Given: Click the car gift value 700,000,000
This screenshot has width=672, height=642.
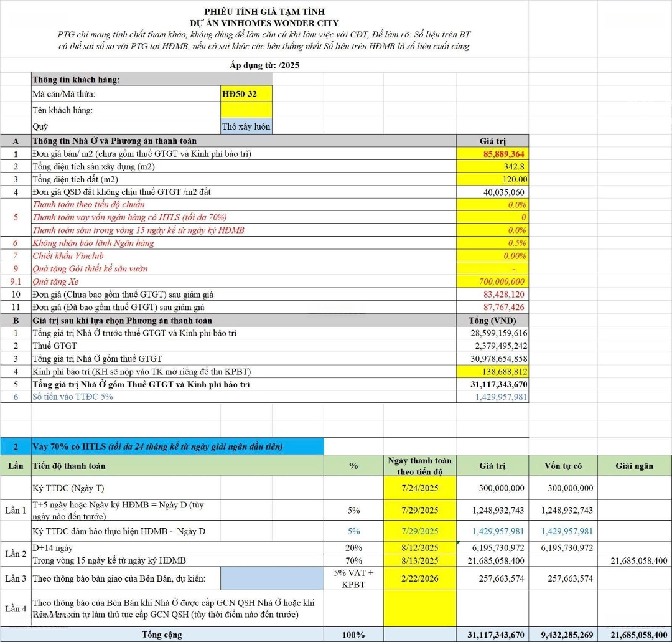Looking at the screenshot, I should [492, 281].
